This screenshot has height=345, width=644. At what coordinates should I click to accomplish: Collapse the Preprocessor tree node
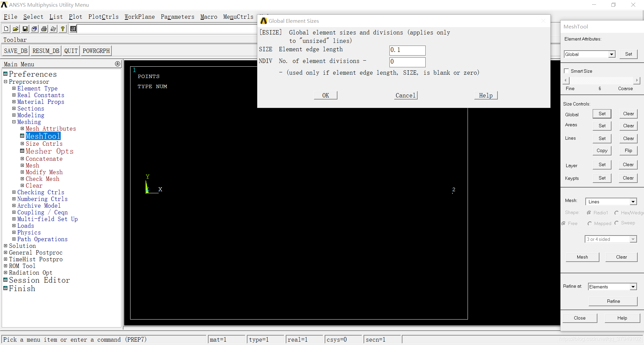click(5, 81)
